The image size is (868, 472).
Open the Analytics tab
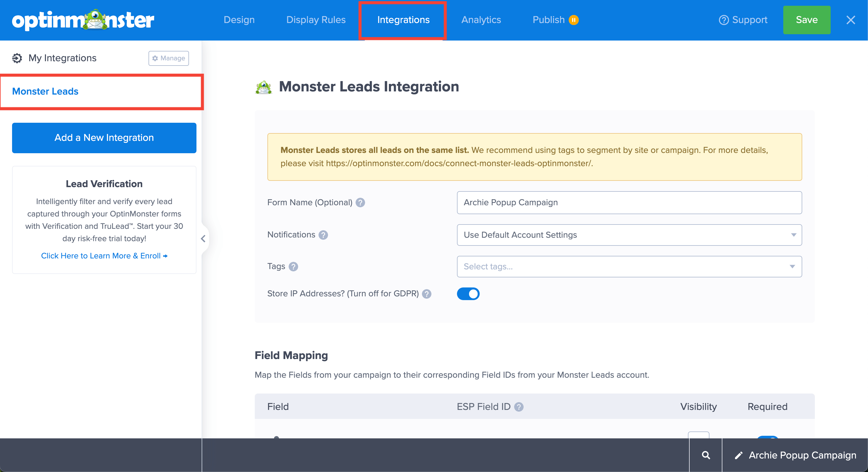coord(481,20)
